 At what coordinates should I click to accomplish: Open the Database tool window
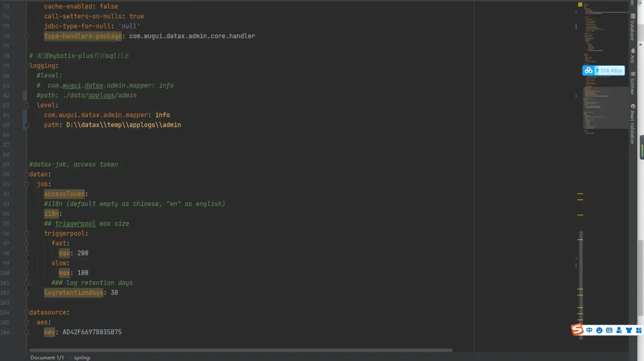633,26
